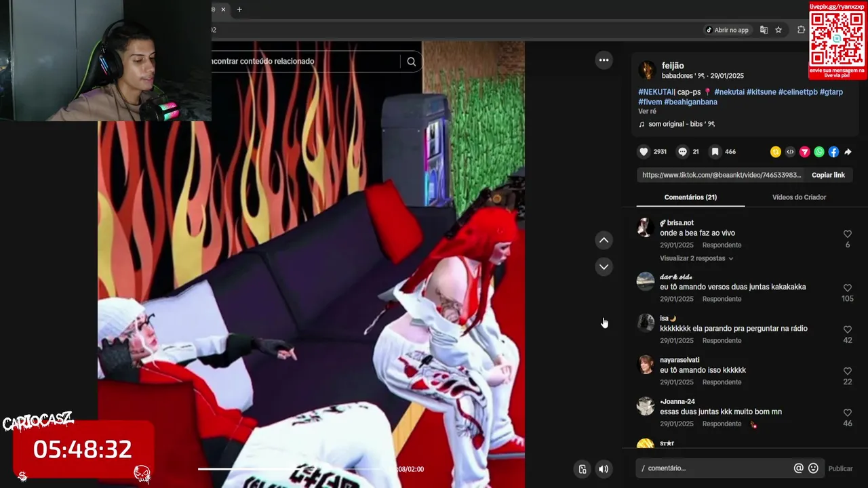868x488 pixels.
Task: Like Joanna-24's comment
Action: coord(847,413)
